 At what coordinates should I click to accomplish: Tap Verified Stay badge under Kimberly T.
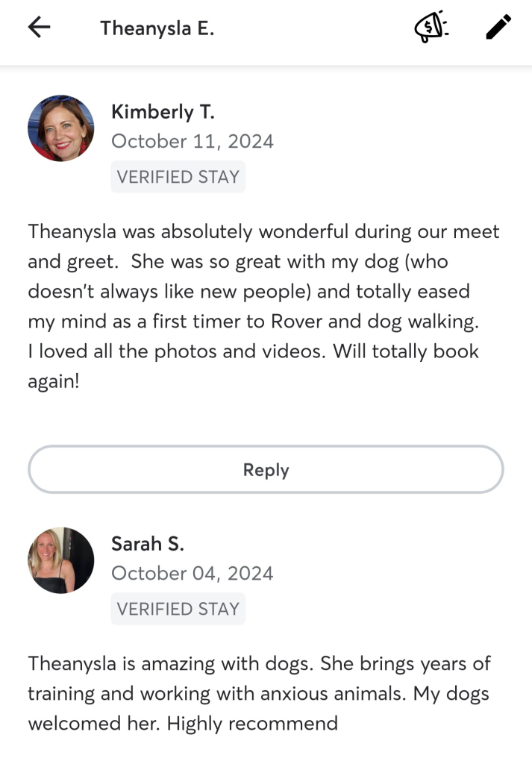point(178,177)
